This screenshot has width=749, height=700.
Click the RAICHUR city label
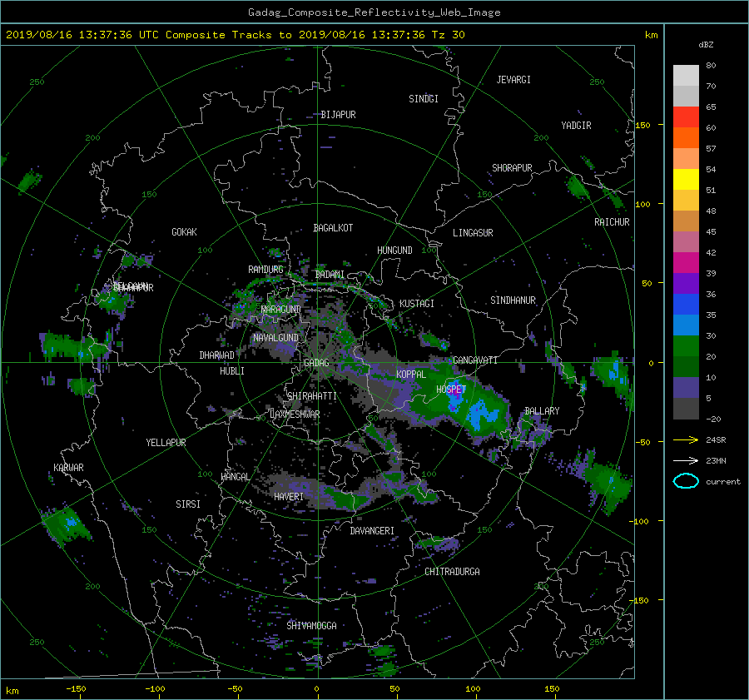[612, 222]
